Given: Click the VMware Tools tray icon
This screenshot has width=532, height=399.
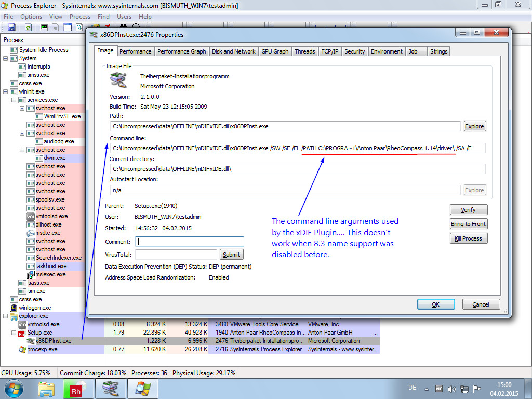Looking at the screenshot, I should pos(439,389).
